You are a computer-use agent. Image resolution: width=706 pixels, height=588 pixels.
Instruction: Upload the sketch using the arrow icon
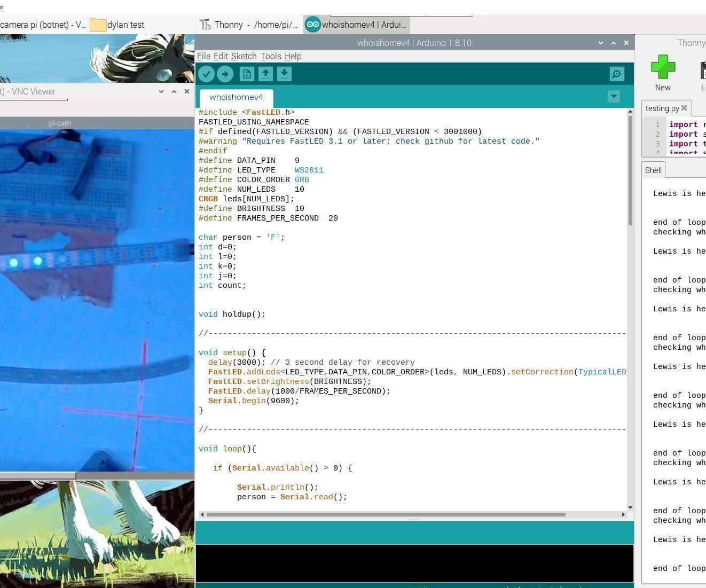pos(225,74)
